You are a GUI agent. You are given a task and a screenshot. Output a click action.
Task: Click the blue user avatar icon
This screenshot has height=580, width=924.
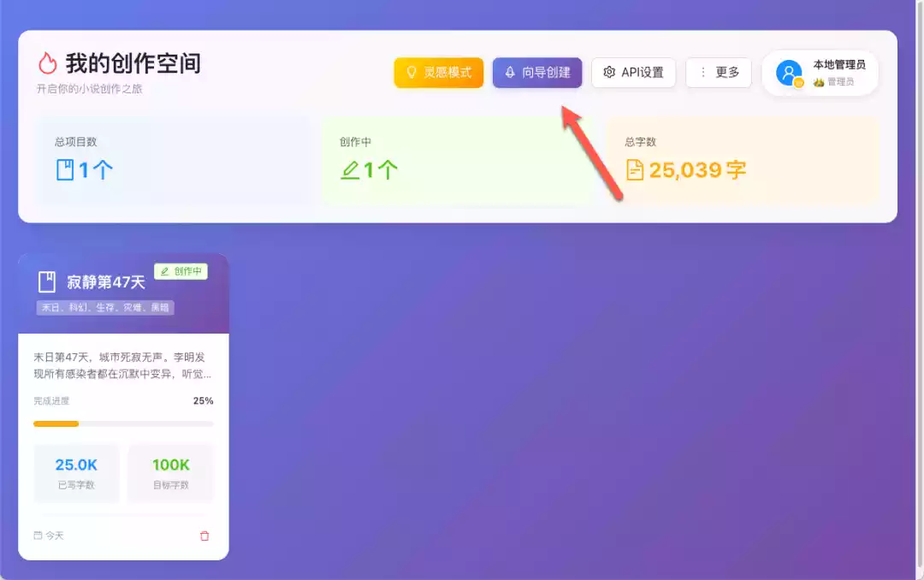(x=789, y=73)
